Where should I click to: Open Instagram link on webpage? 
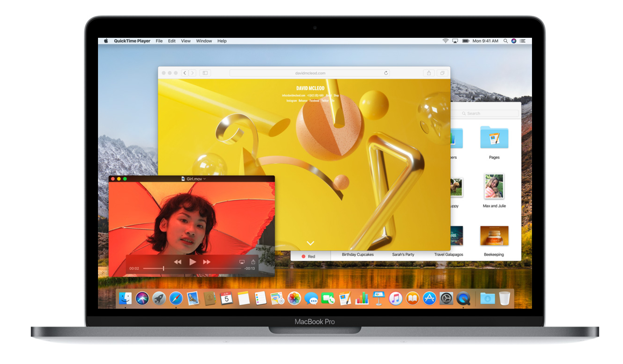point(292,101)
